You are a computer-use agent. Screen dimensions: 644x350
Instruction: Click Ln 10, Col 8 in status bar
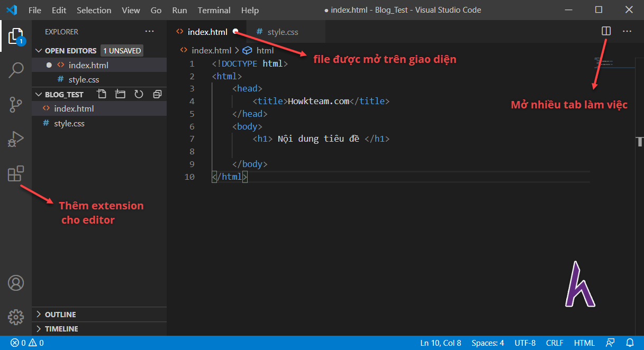click(441, 343)
